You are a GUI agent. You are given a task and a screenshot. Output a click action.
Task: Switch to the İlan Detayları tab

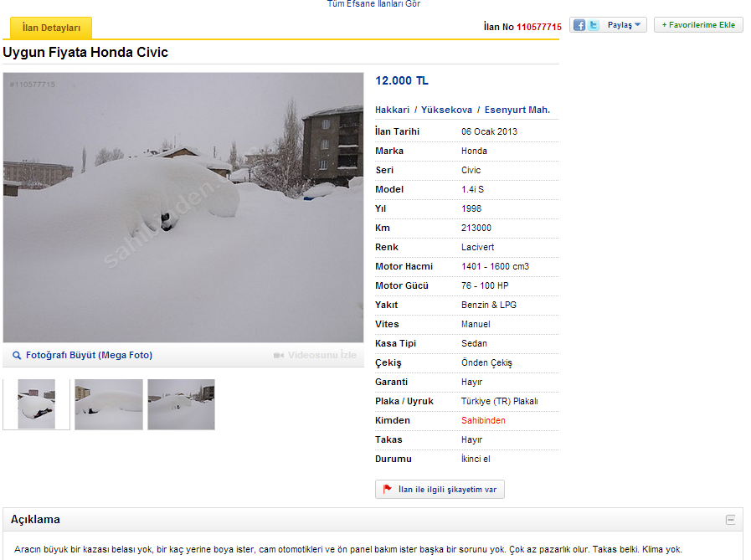click(51, 28)
